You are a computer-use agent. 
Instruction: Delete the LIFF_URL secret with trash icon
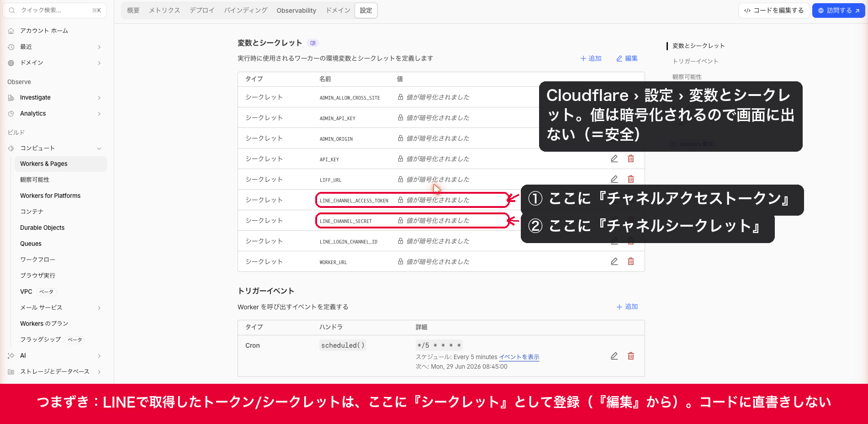click(x=631, y=179)
